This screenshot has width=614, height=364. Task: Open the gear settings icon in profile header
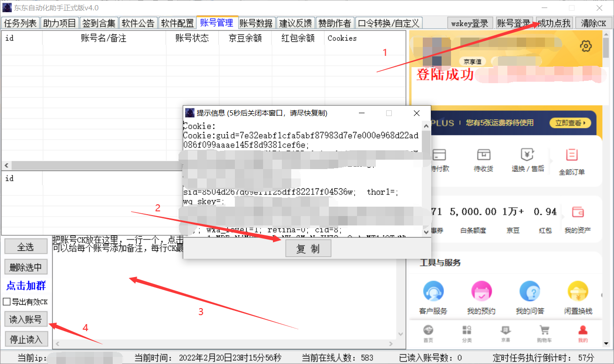[x=585, y=46]
